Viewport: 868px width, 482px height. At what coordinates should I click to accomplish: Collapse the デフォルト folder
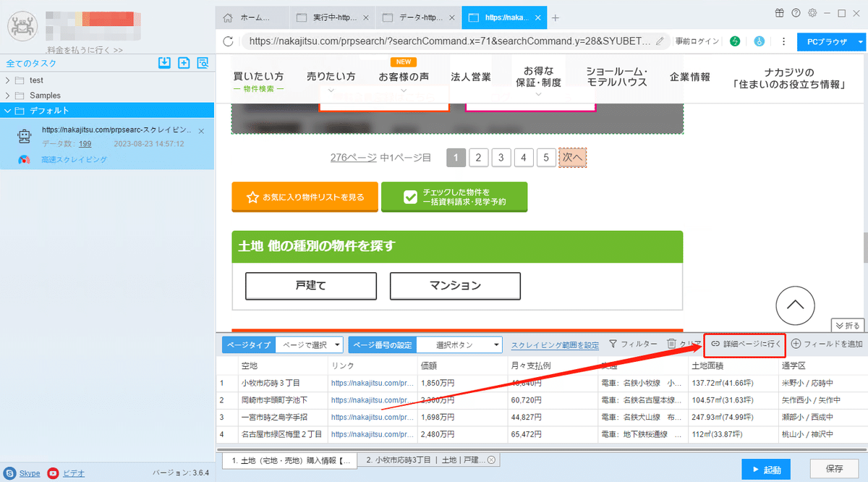coord(7,110)
